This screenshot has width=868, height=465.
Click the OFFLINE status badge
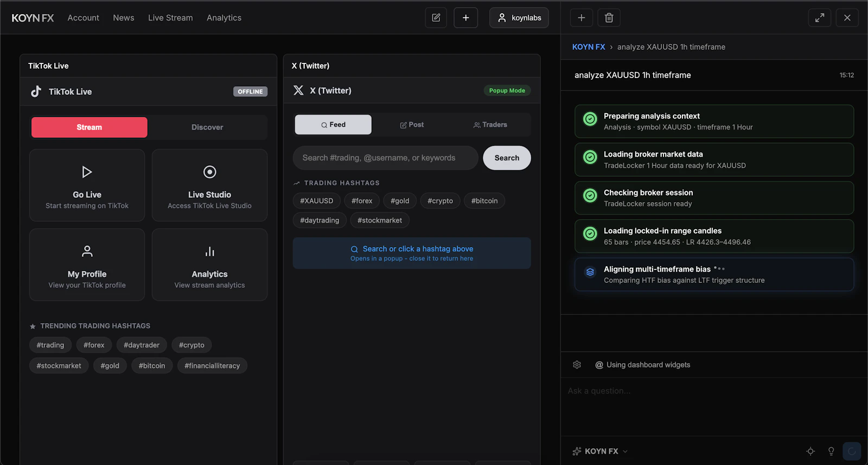click(x=250, y=92)
